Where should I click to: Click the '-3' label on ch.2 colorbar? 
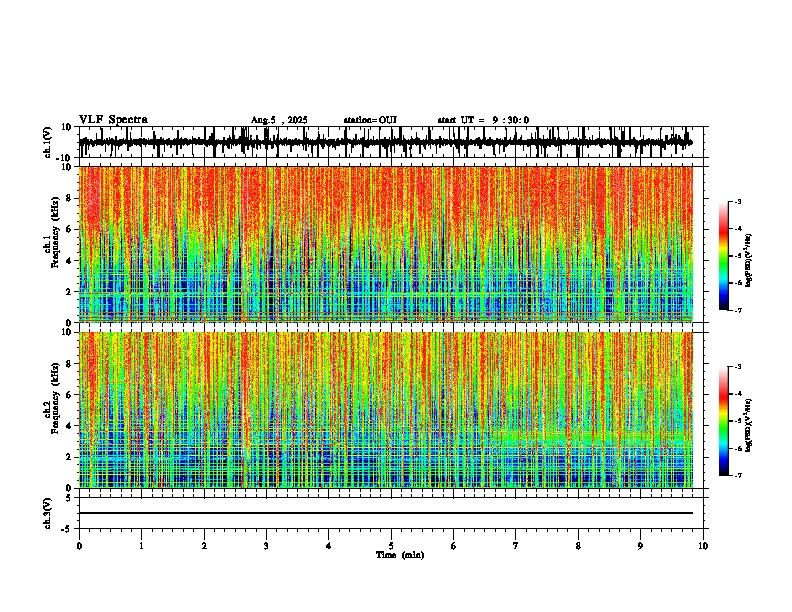tap(738, 367)
